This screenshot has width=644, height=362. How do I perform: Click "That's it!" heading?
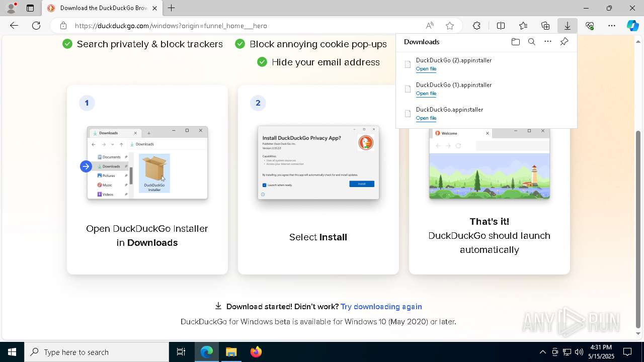(490, 221)
